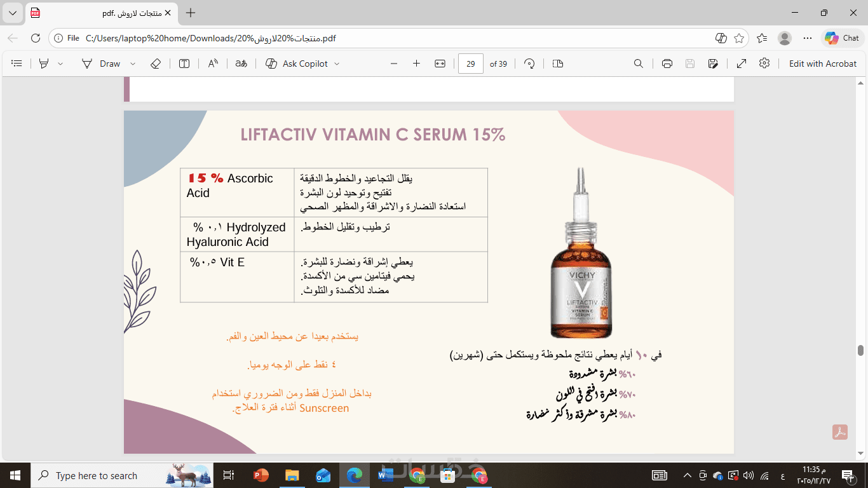The image size is (868, 488).
Task: Add this page to favorites
Action: coord(739,38)
